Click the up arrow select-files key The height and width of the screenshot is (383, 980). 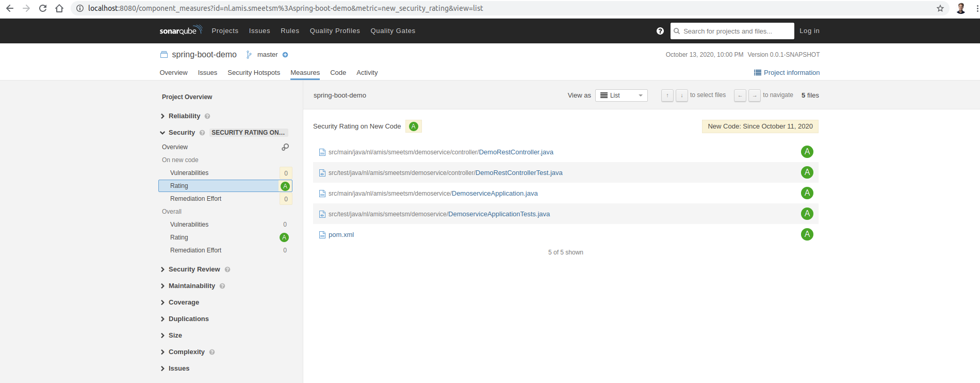click(x=667, y=95)
